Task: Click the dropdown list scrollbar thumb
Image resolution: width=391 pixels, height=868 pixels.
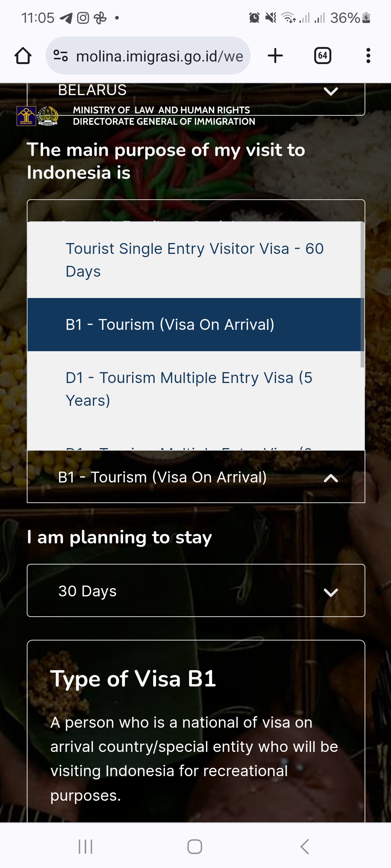Action: [x=362, y=295]
